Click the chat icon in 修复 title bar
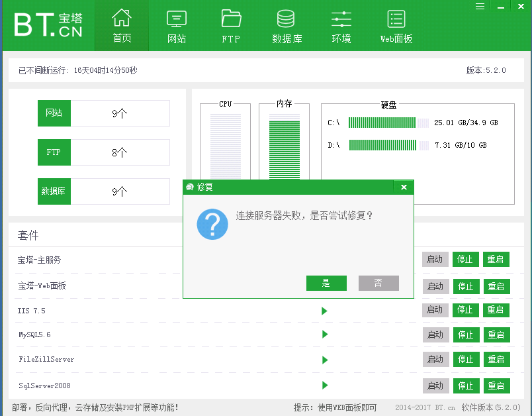 (x=190, y=187)
